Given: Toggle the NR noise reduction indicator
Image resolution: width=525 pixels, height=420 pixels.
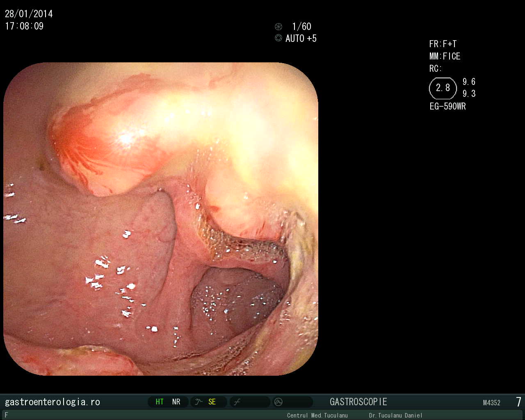Looking at the screenshot, I should (176, 402).
